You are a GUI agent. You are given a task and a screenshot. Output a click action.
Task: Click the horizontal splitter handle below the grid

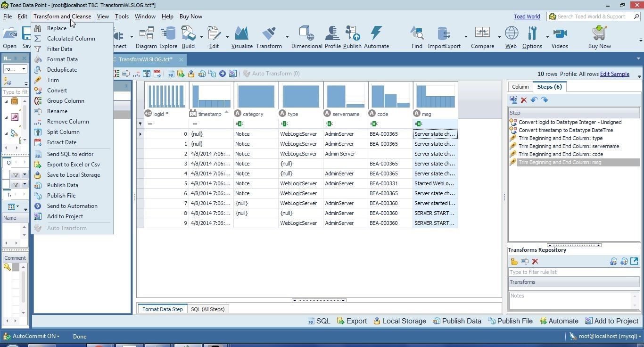(319, 300)
